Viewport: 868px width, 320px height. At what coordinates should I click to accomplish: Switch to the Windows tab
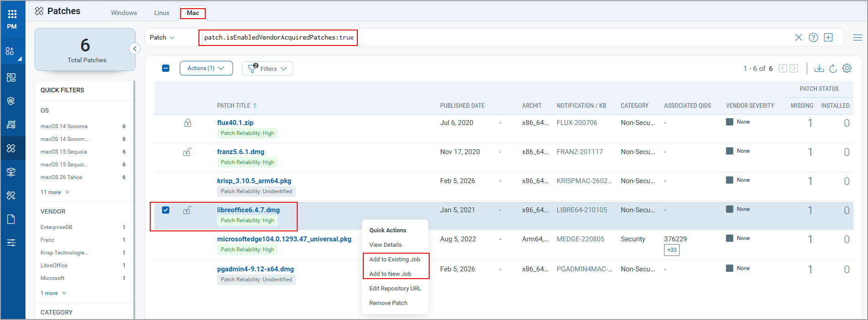click(x=124, y=13)
